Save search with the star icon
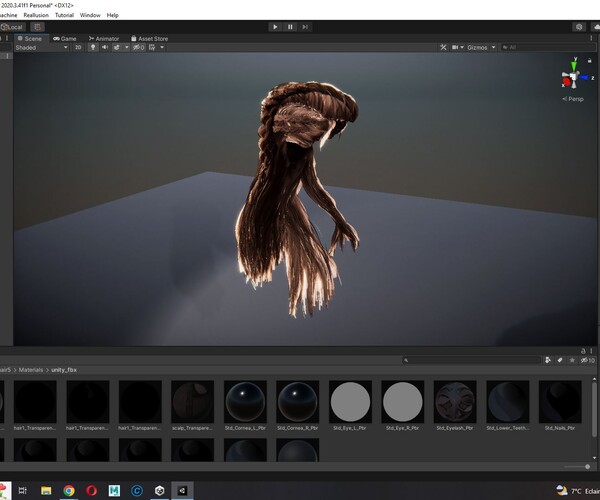This screenshot has height=500, width=600. tap(572, 360)
